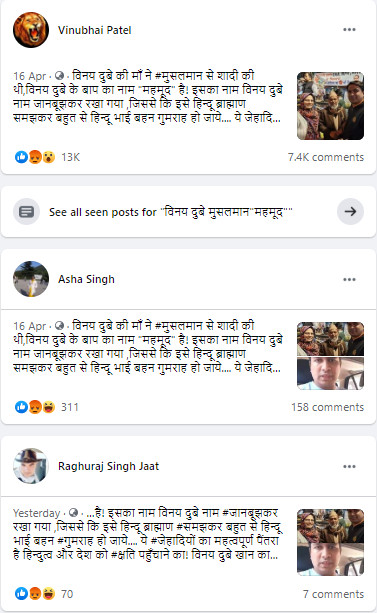Open options menu on Asha Singh's post

(x=349, y=280)
